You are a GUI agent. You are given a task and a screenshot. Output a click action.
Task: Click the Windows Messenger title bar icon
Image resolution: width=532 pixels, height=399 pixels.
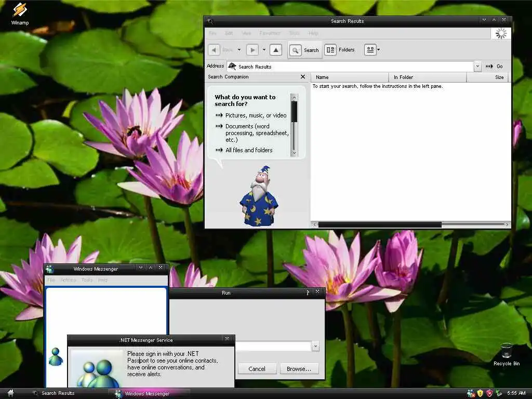coord(50,269)
